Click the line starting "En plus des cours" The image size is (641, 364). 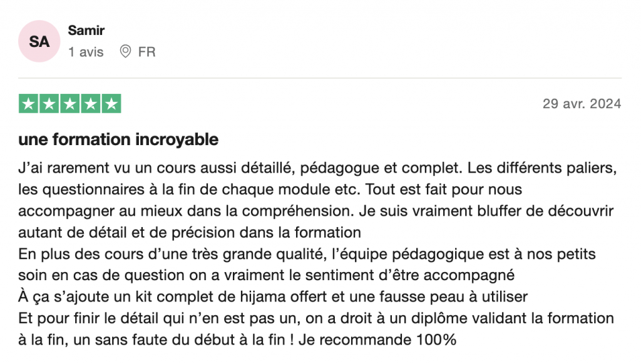tap(307, 255)
